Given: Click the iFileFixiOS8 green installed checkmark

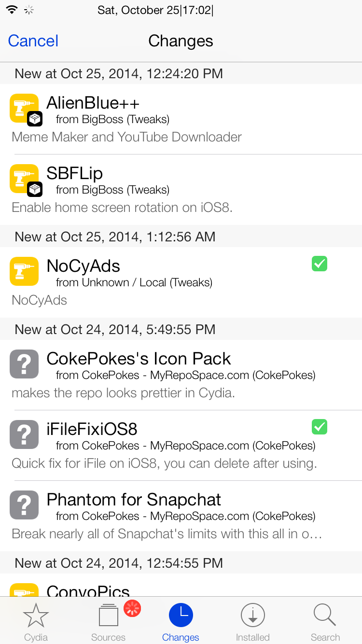Looking at the screenshot, I should pos(320,427).
